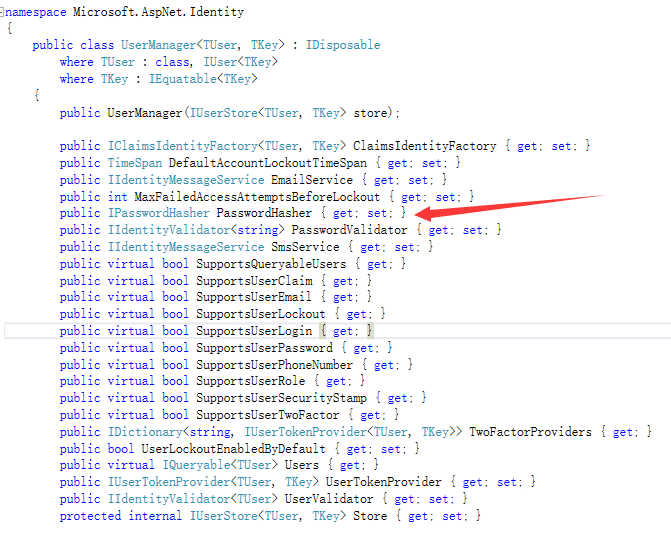Click the IDictionary type name
671x535 pixels.
(145, 432)
